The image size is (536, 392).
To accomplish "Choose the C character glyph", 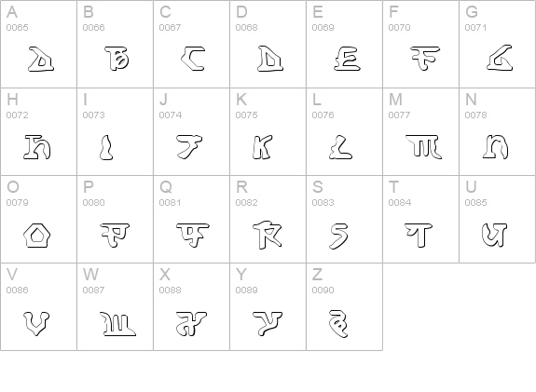I will pos(193,59).
